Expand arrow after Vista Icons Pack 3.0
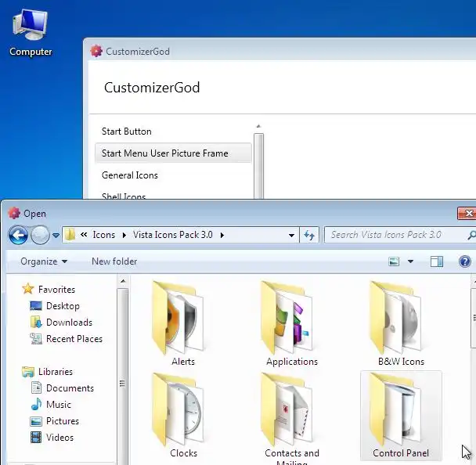This screenshot has height=465, width=476. [x=222, y=235]
